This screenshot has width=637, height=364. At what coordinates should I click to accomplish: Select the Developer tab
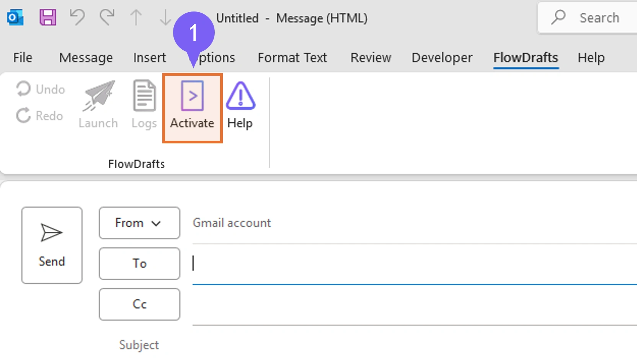(x=442, y=58)
